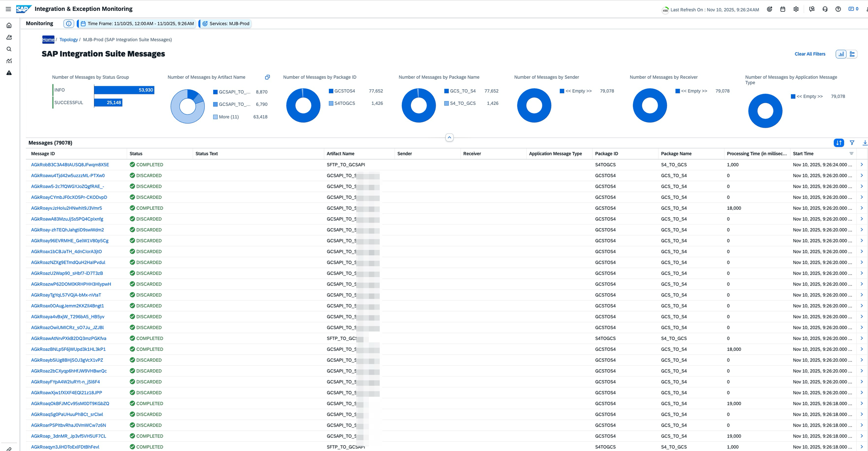Click Clear All Filters
Screen dimensions: 868x451
810,54
